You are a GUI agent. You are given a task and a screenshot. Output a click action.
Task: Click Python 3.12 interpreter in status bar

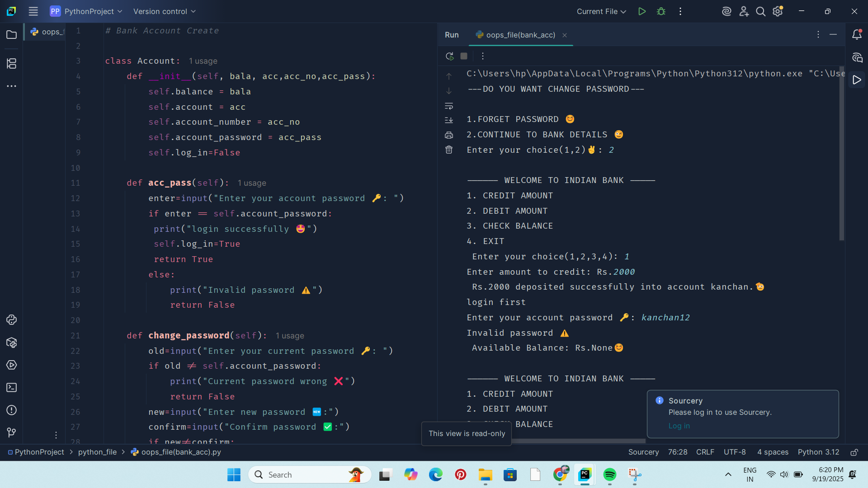pyautogui.click(x=818, y=452)
